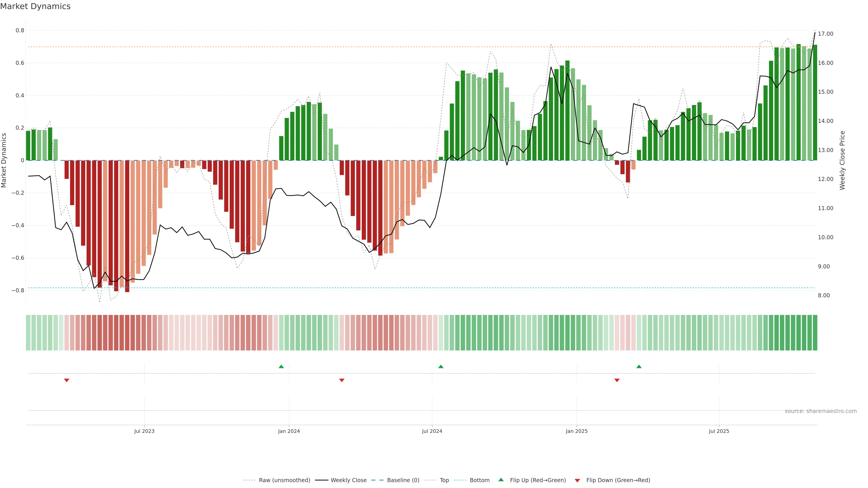
Task: Click the left Market Dynamics y-axis title
Action: (4, 160)
